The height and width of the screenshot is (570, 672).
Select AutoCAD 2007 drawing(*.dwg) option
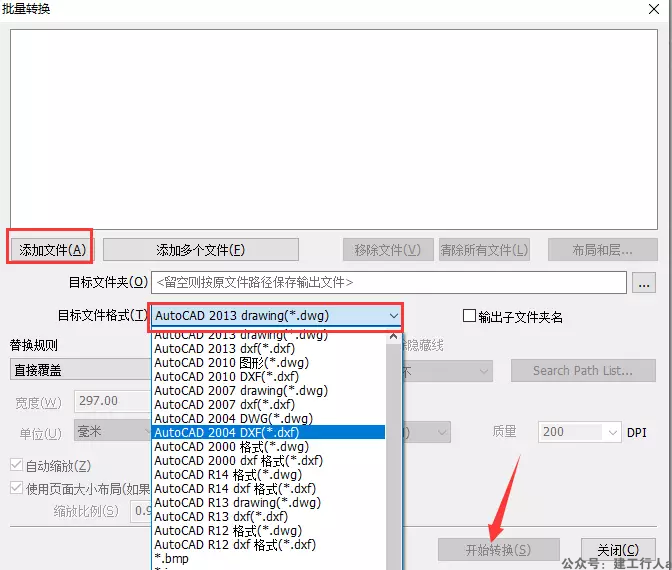[268, 390]
